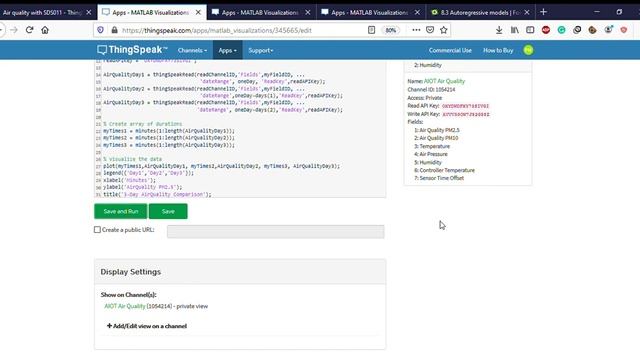Viewport: 640px width, 360px height.
Task: Open the tracking protection shield icon
Action: point(100,30)
